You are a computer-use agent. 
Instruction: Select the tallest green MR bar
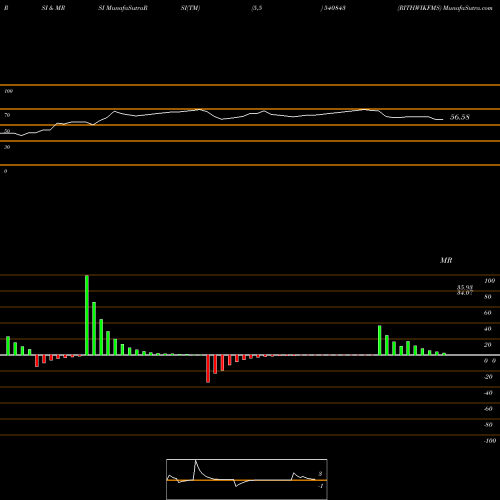[x=87, y=315]
